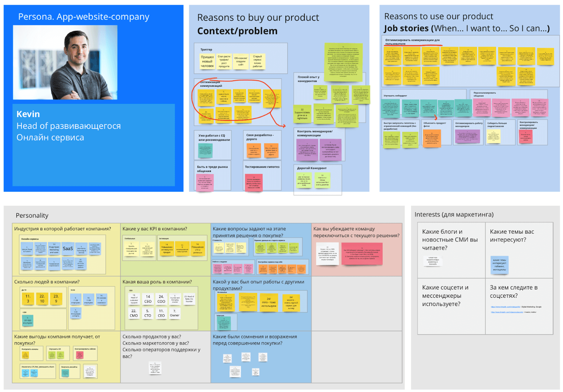Click 'Какие выгоды компания получает' question
563x392 pixels.
click(57, 340)
